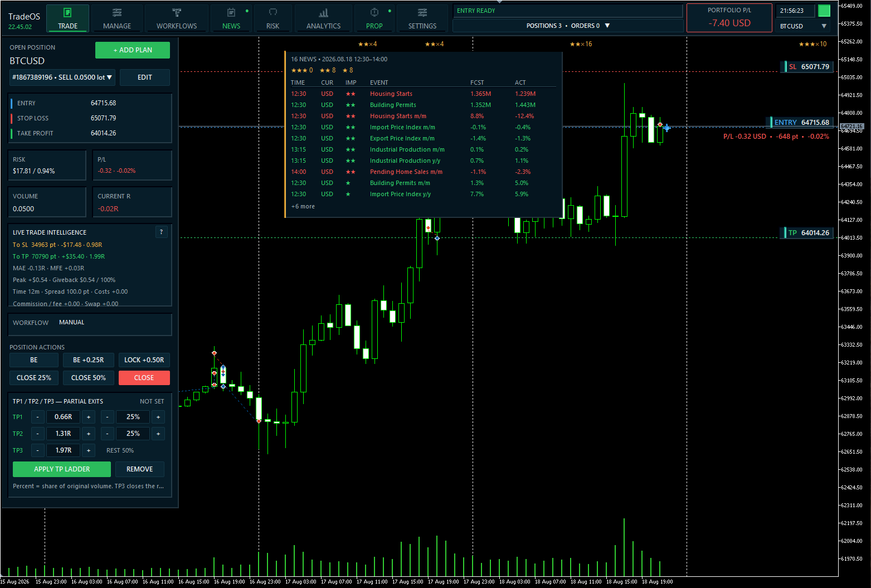This screenshot has height=588, width=871.
Task: Open the NEWS calendar icon
Action: (231, 13)
